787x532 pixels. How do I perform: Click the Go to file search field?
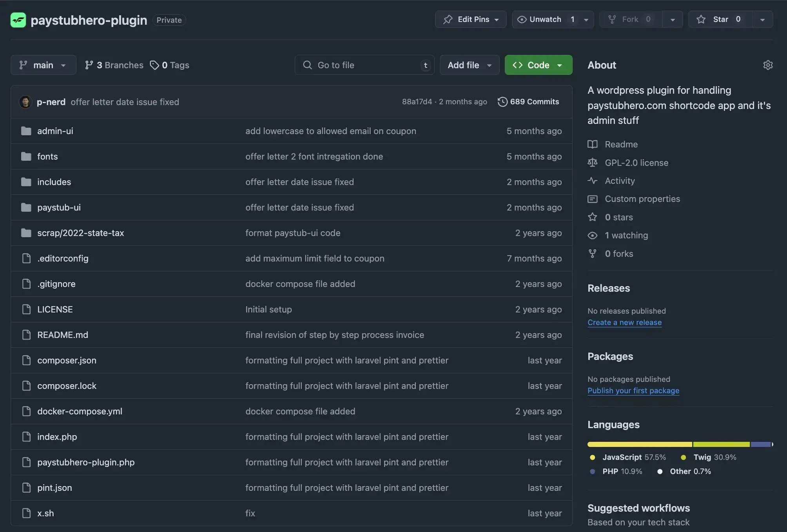(364, 65)
